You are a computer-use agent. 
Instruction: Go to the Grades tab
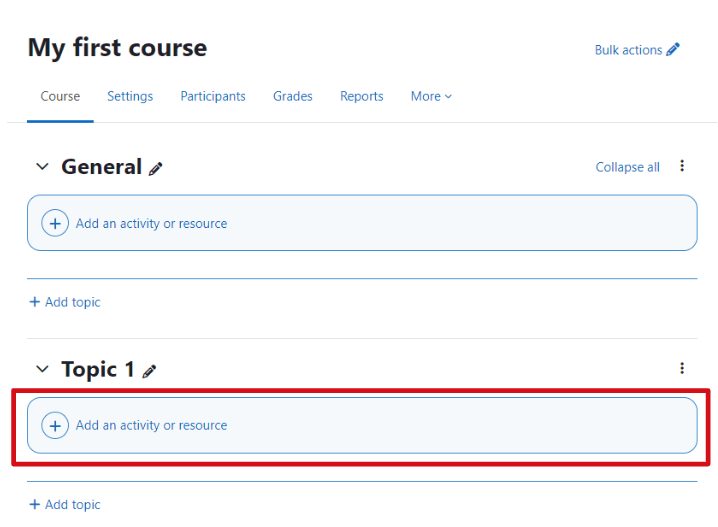pyautogui.click(x=293, y=96)
